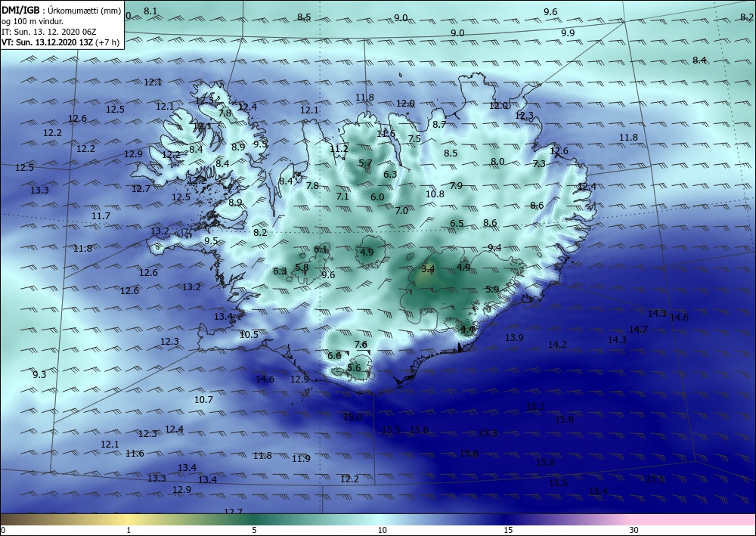Click the map value '9.3'

(39, 374)
